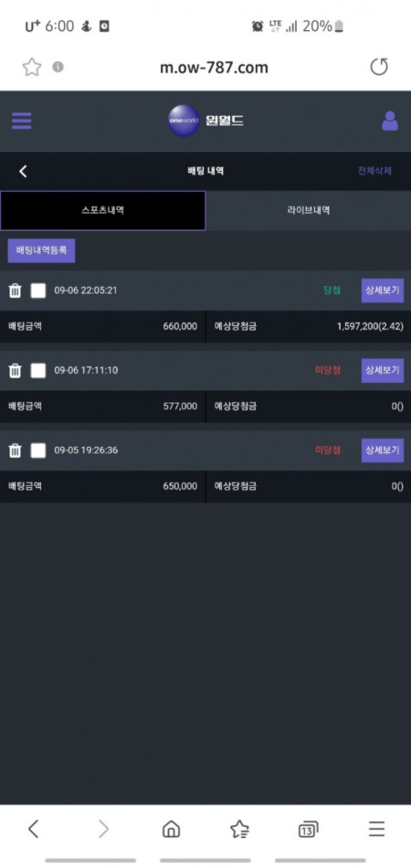Open 상세보기 for the 577,000 bet
This screenshot has height=868, width=411.
pos(383,370)
